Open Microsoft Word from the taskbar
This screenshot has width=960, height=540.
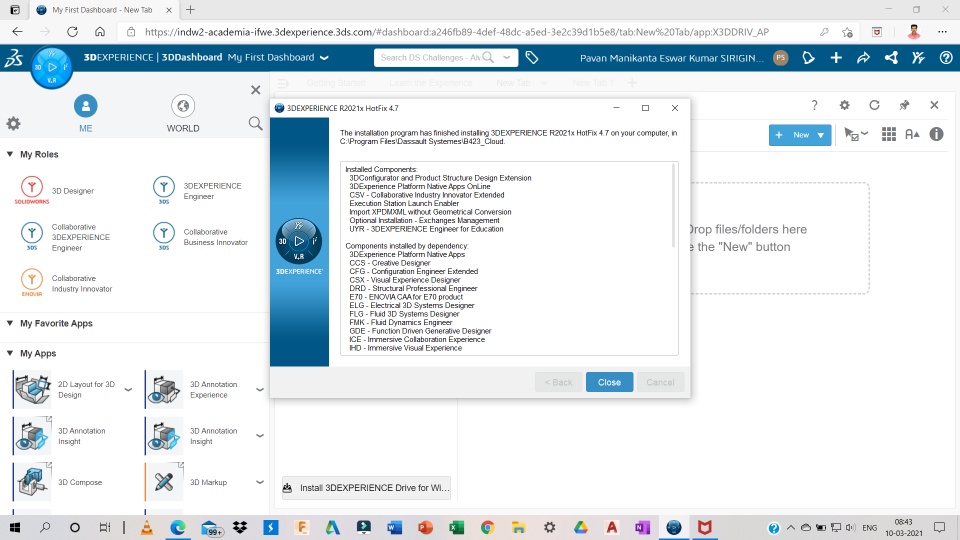pyautogui.click(x=394, y=527)
